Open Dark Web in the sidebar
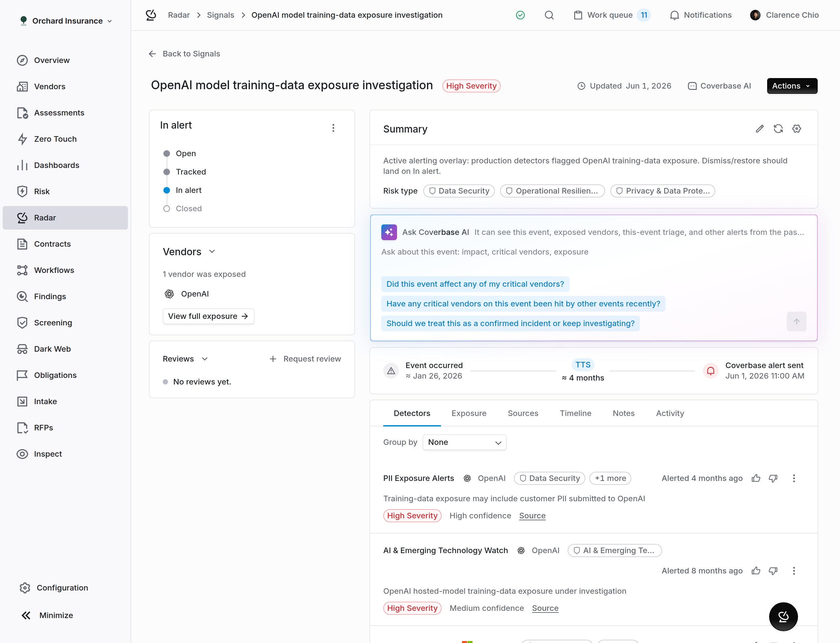Image resolution: width=840 pixels, height=643 pixels. pyautogui.click(x=65, y=349)
